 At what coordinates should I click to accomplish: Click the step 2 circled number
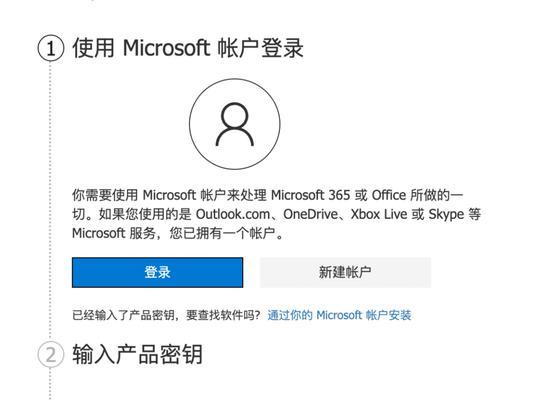(x=51, y=355)
